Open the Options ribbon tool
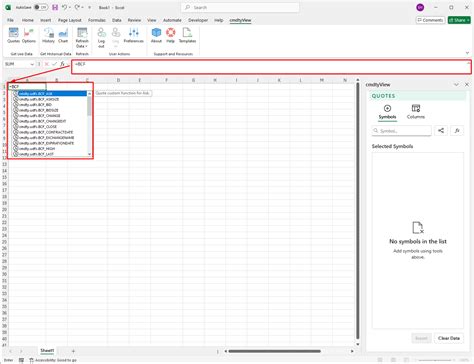The width and height of the screenshot is (474, 364). coord(29,36)
